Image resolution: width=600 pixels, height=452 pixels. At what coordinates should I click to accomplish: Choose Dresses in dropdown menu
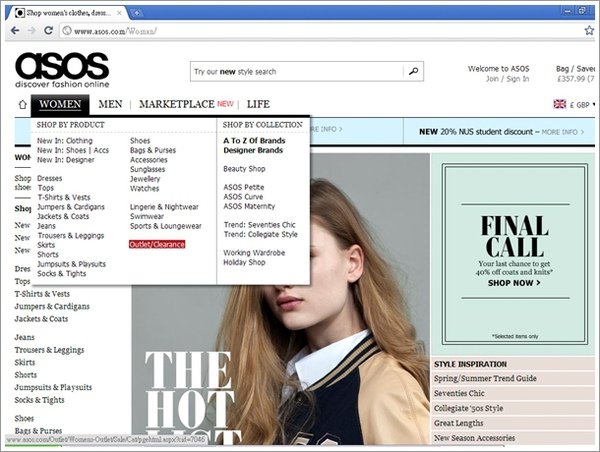coord(49,178)
